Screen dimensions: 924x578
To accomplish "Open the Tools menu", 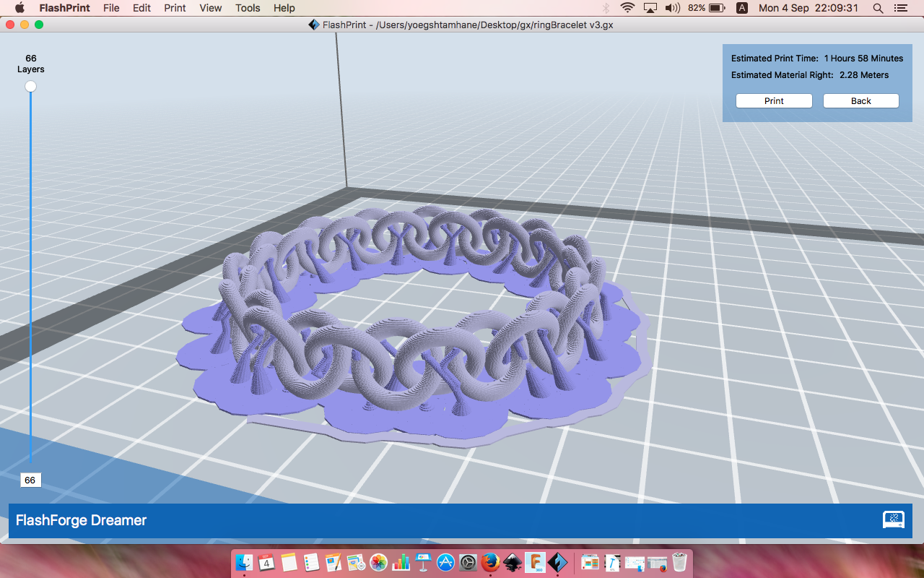I will 248,8.
